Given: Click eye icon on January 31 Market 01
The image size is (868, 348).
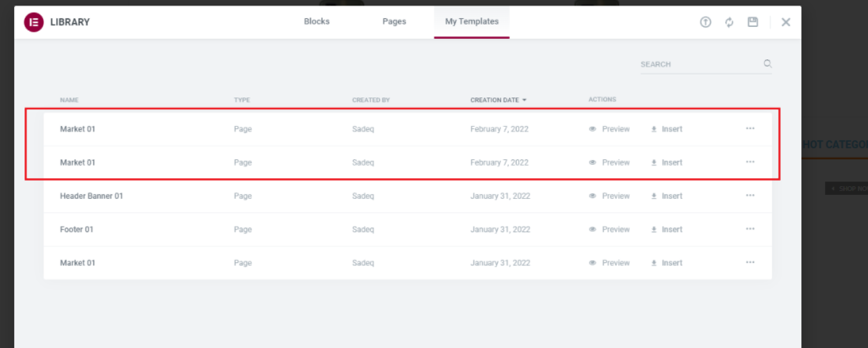Looking at the screenshot, I should pyautogui.click(x=592, y=263).
